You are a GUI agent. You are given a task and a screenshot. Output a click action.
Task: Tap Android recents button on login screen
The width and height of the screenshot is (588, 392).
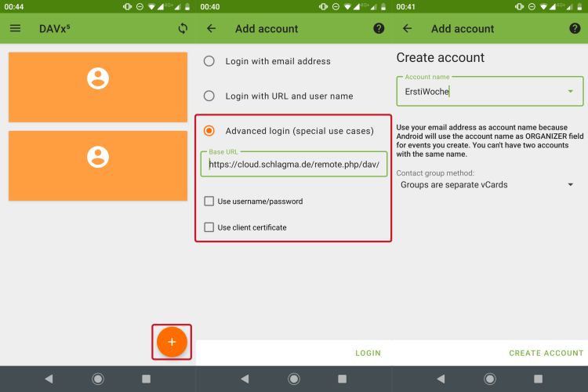(x=342, y=379)
